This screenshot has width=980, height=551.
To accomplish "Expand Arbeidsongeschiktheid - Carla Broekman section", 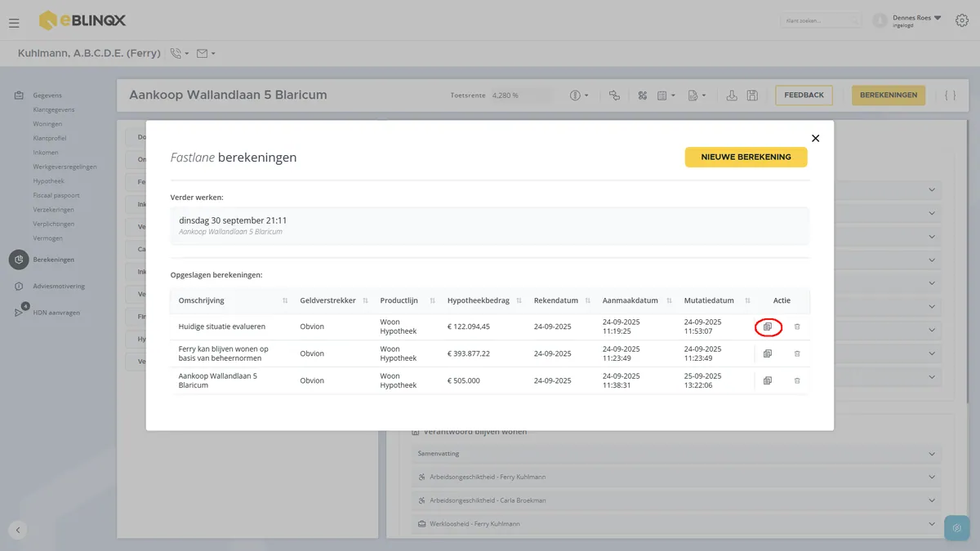I will pos(676,500).
